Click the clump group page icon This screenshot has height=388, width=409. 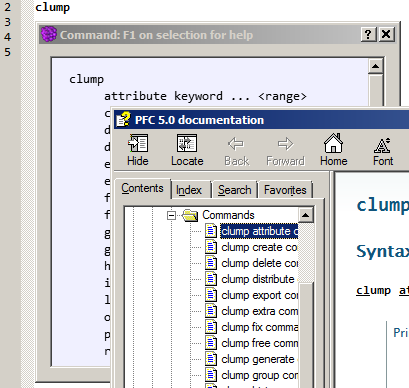(211, 375)
